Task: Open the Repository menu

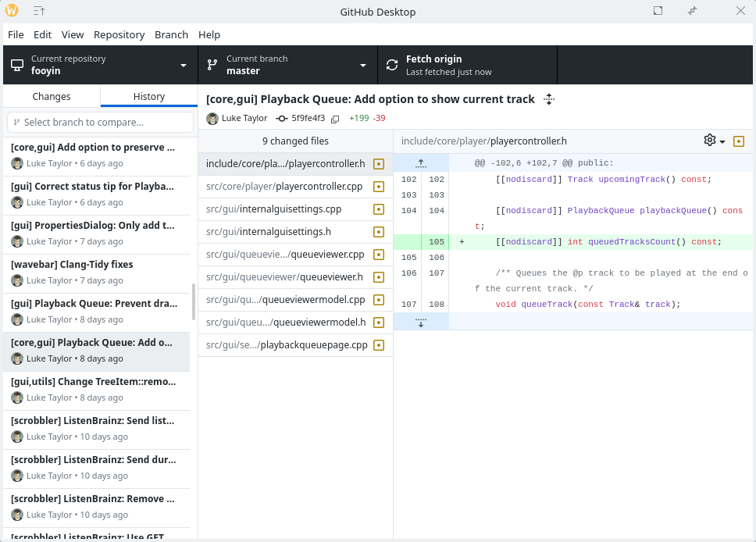Action: [119, 34]
